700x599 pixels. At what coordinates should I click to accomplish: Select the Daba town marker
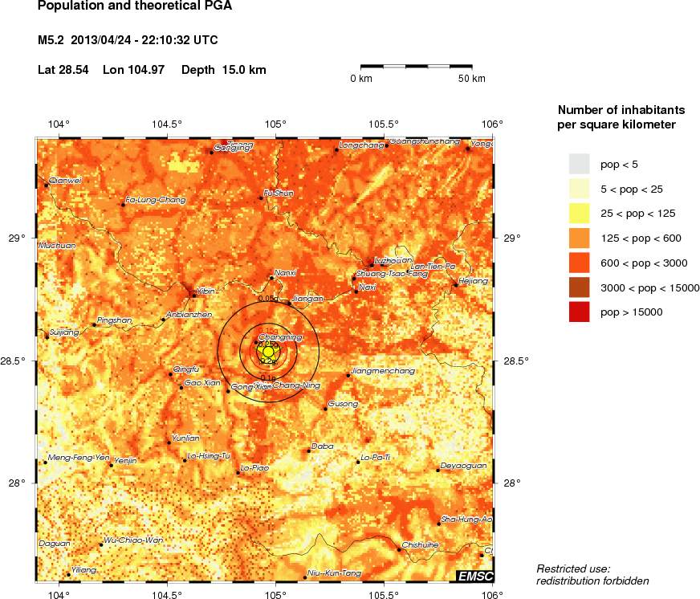(x=308, y=451)
